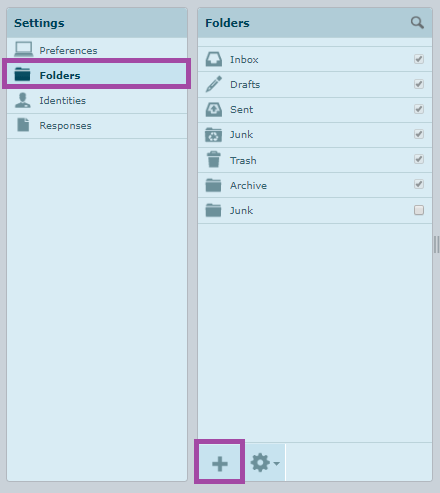Click the panel splitter handle on right edge
Image resolution: width=440 pixels, height=493 pixels.
[436, 245]
